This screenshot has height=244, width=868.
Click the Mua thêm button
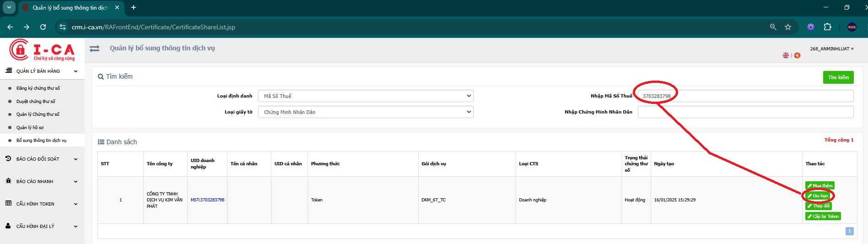click(820, 185)
